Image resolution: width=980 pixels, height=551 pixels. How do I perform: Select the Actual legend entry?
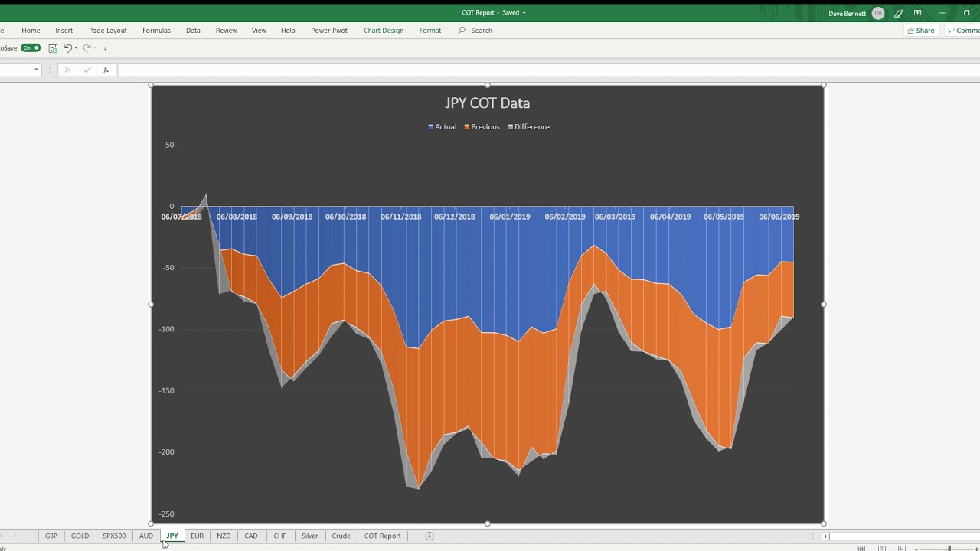pos(443,127)
